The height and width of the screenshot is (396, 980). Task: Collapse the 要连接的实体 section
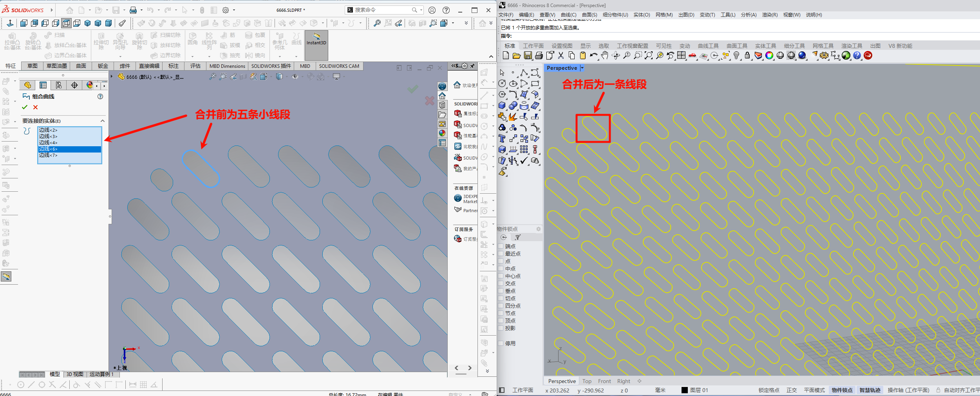click(103, 121)
